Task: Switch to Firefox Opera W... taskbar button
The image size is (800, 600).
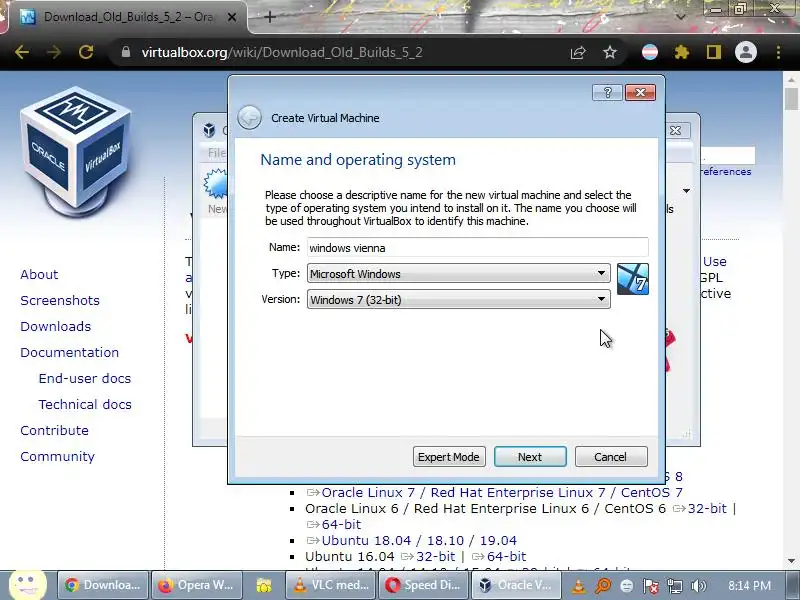Action: (x=196, y=585)
